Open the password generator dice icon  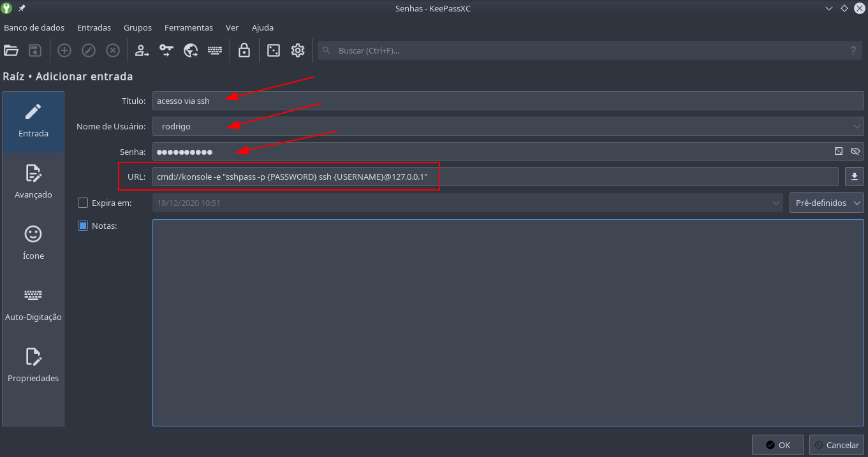click(274, 50)
